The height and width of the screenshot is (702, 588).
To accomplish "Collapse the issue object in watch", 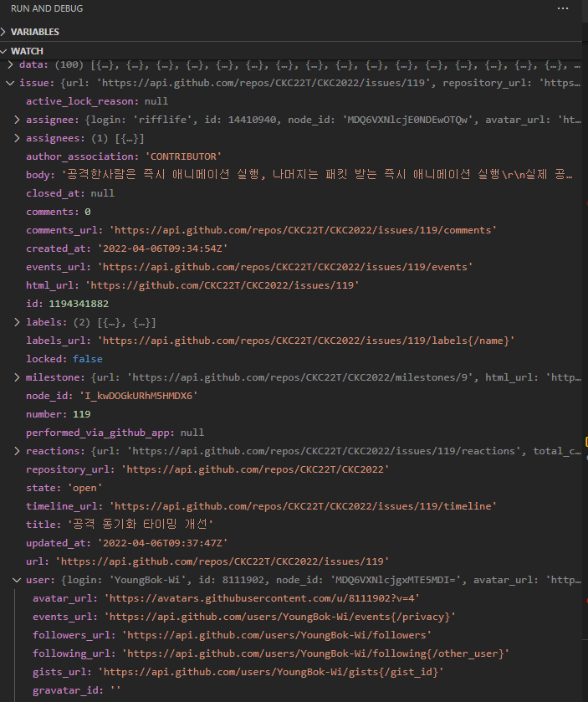I will tap(10, 83).
